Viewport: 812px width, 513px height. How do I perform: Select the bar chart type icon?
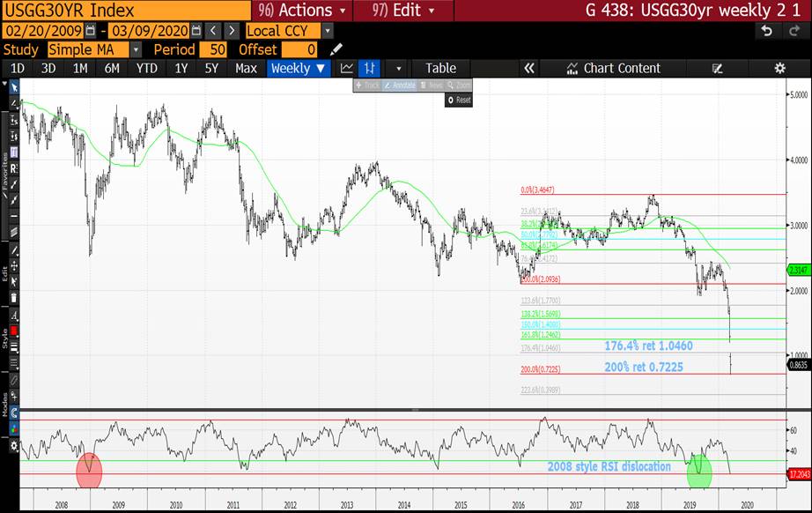click(370, 68)
